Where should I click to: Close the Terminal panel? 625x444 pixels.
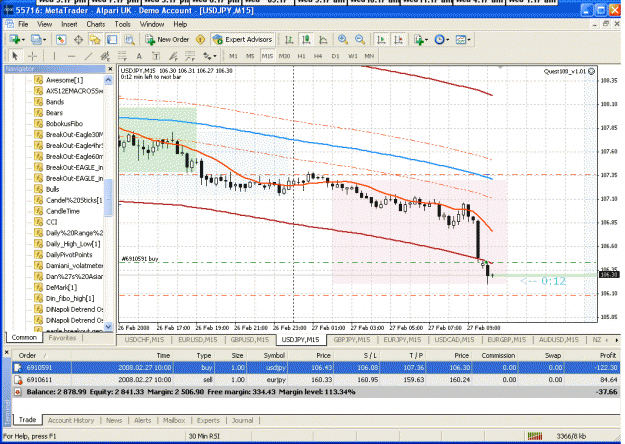point(7,352)
